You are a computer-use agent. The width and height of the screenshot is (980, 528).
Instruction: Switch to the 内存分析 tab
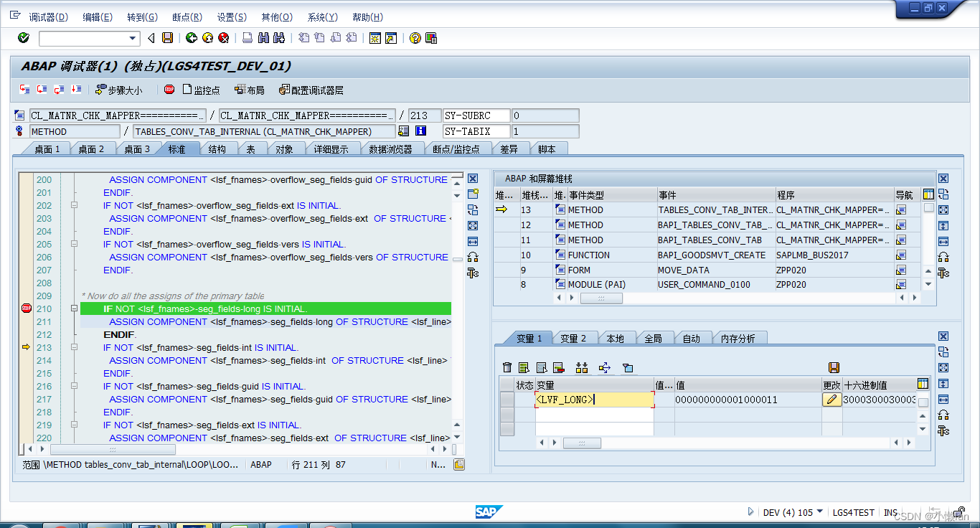click(x=737, y=339)
